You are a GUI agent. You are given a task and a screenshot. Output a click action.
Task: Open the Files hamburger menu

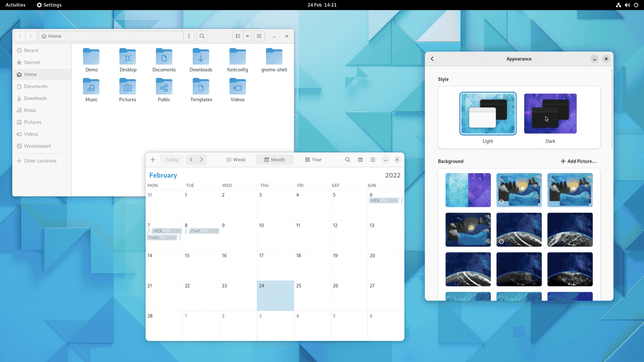point(259,36)
